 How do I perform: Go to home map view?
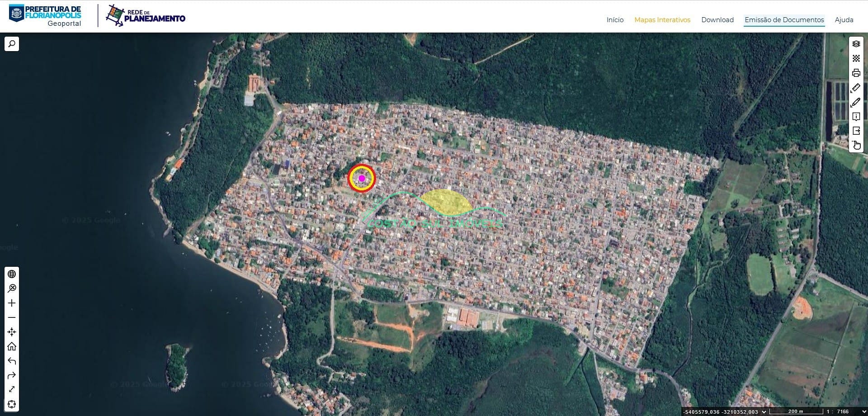click(x=12, y=346)
